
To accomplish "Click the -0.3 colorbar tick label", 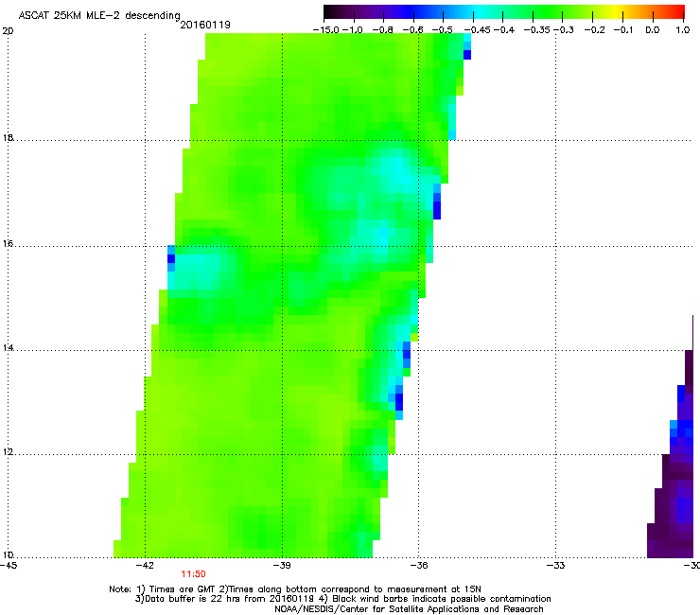I will click(x=564, y=30).
